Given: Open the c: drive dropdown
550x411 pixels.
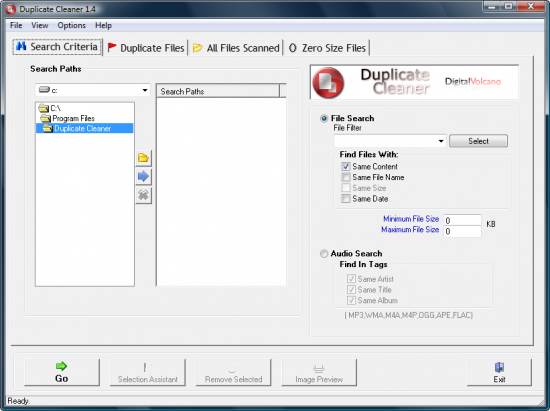Looking at the screenshot, I should pyautogui.click(x=145, y=90).
